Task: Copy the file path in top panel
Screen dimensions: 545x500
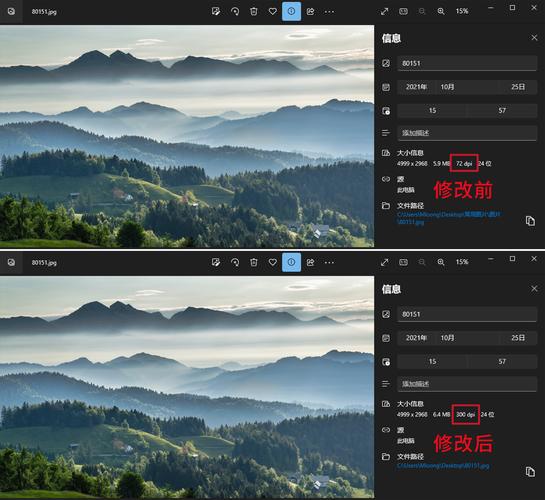Action: click(530, 221)
